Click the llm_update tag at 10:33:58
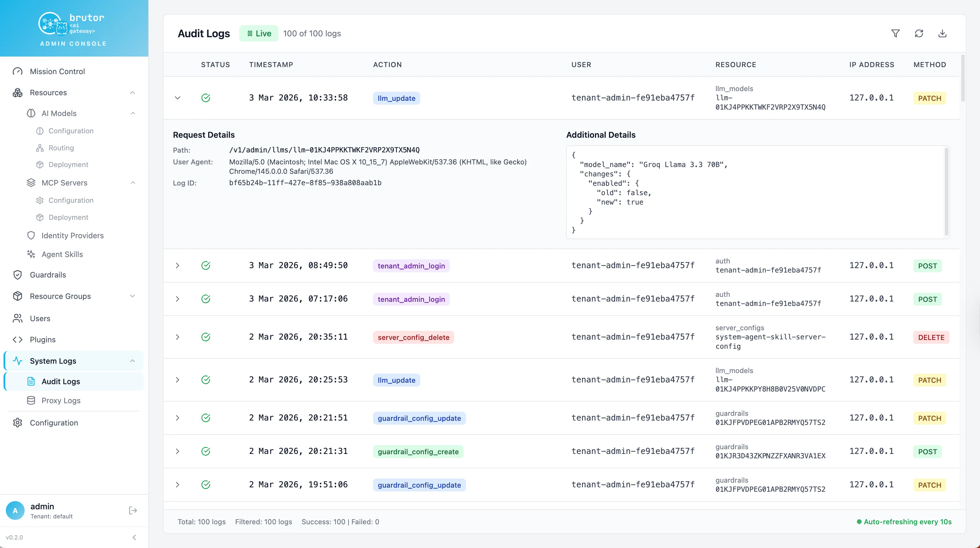The image size is (980, 548). [x=397, y=98]
